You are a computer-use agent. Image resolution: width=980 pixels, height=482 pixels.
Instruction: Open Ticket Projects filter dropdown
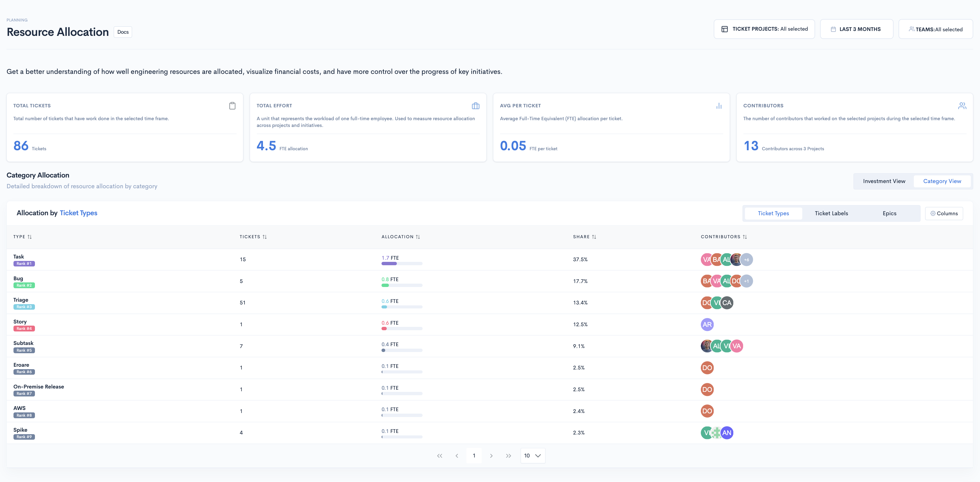click(x=764, y=29)
